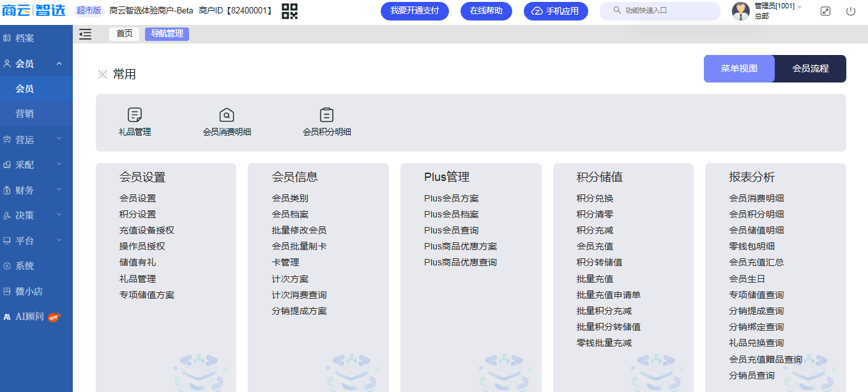
Task: Click the 手机应用 button
Action: pyautogui.click(x=556, y=11)
